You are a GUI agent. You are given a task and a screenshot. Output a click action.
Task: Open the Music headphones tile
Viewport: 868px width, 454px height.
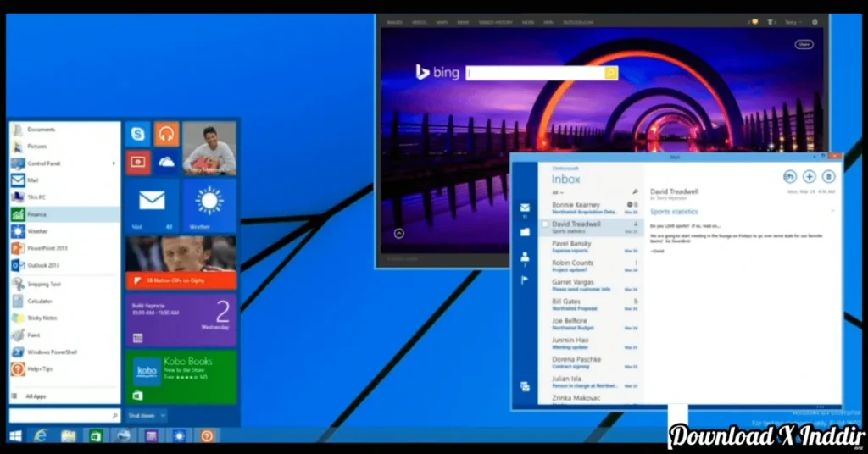point(166,134)
